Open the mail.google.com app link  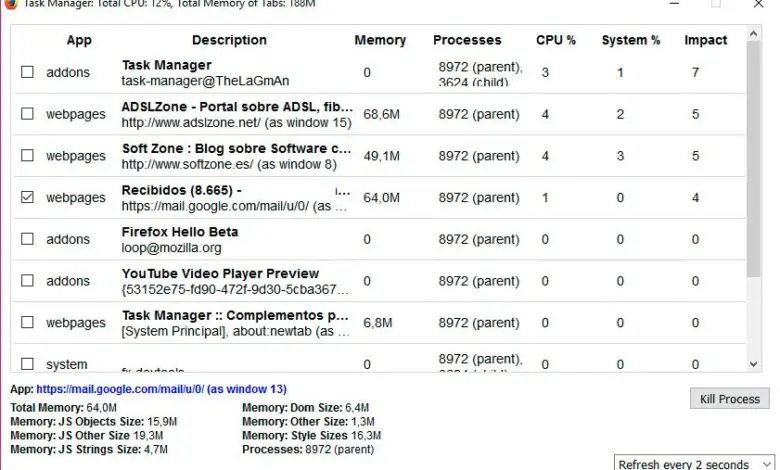[x=161, y=389]
